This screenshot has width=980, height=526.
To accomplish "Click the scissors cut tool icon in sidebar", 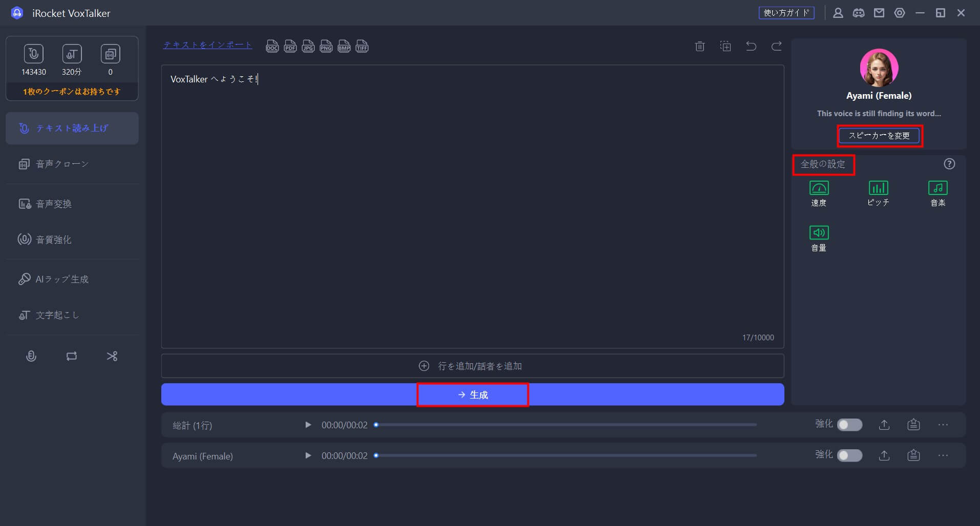I will coord(112,356).
